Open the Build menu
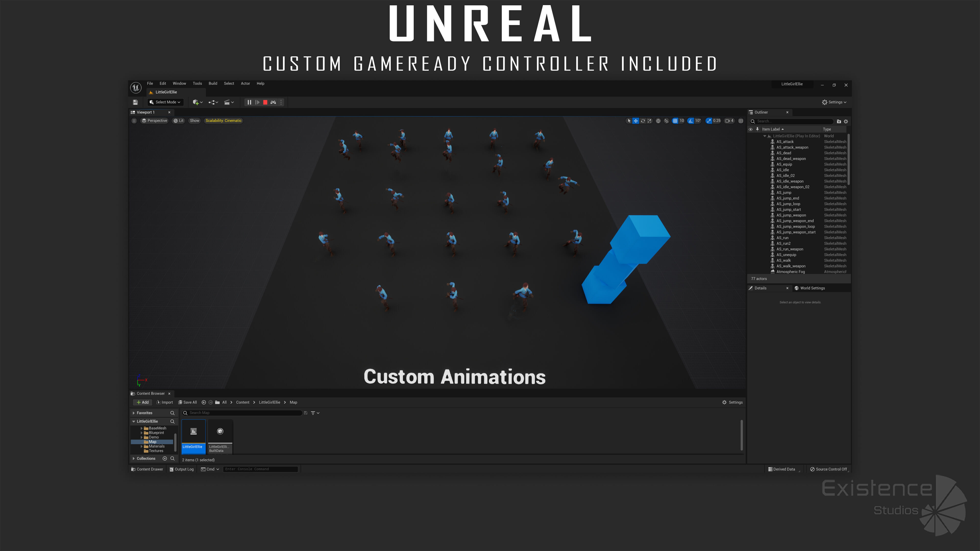This screenshot has width=980, height=551. (213, 84)
